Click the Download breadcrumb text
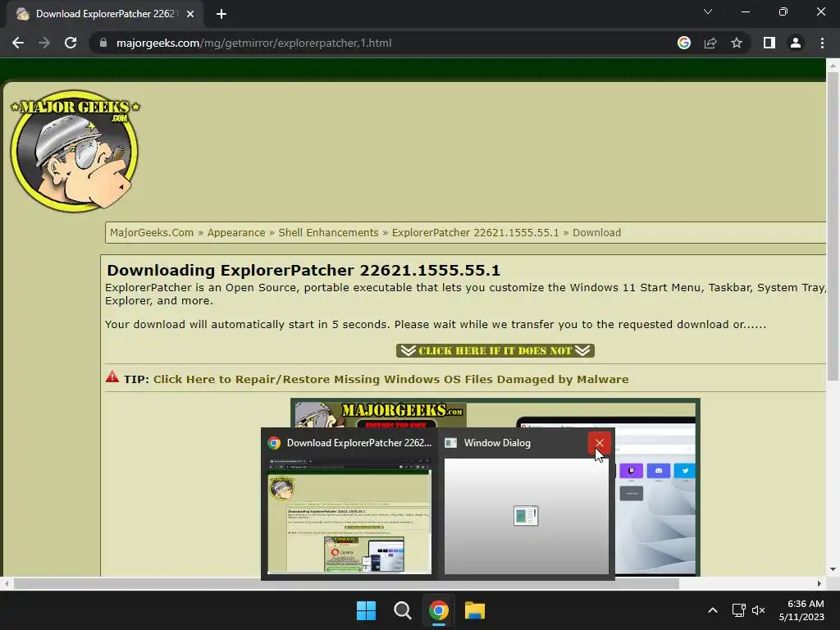840x630 pixels. pyautogui.click(x=597, y=232)
